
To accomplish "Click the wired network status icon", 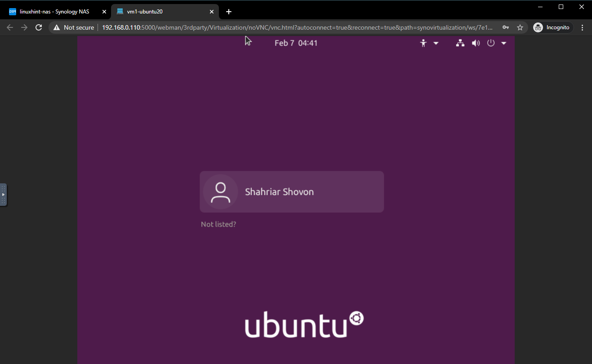I will 460,43.
